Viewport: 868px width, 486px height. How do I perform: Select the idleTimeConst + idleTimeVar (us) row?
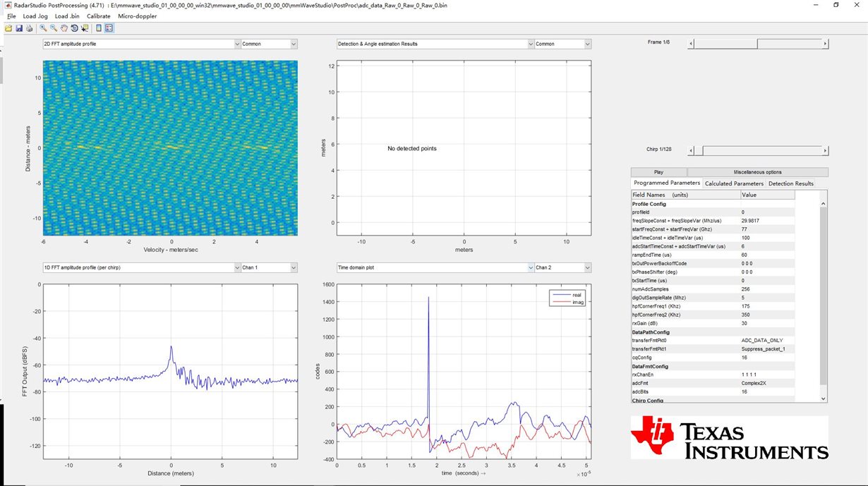tap(713, 238)
